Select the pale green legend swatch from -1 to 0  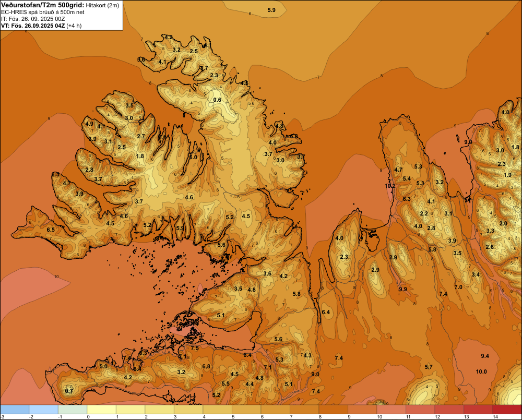(x=73, y=410)
